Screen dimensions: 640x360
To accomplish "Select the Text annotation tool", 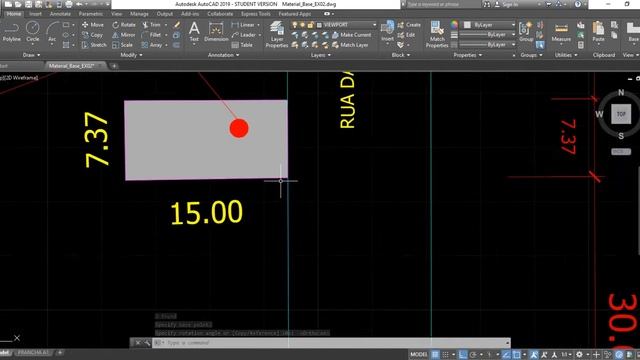I will (x=194, y=32).
